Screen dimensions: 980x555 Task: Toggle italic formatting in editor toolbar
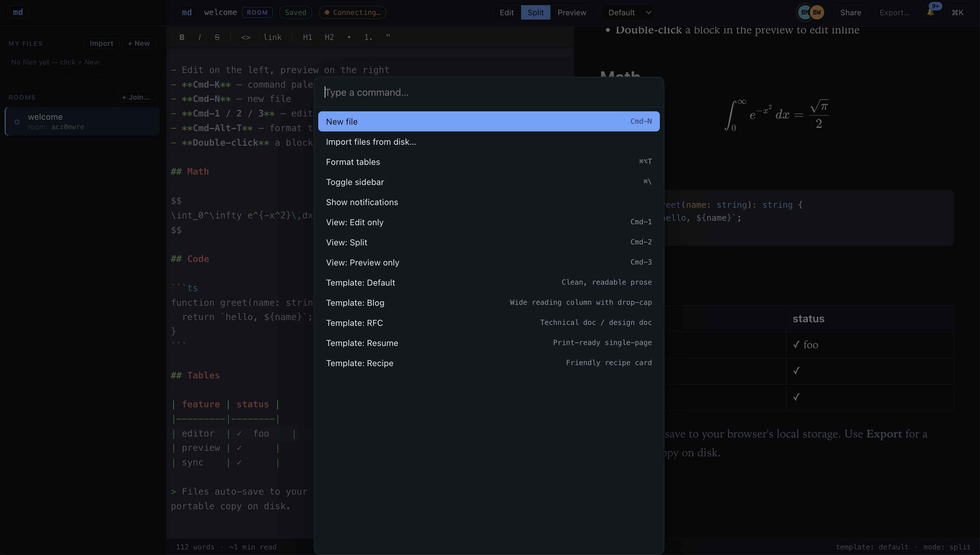tap(199, 37)
